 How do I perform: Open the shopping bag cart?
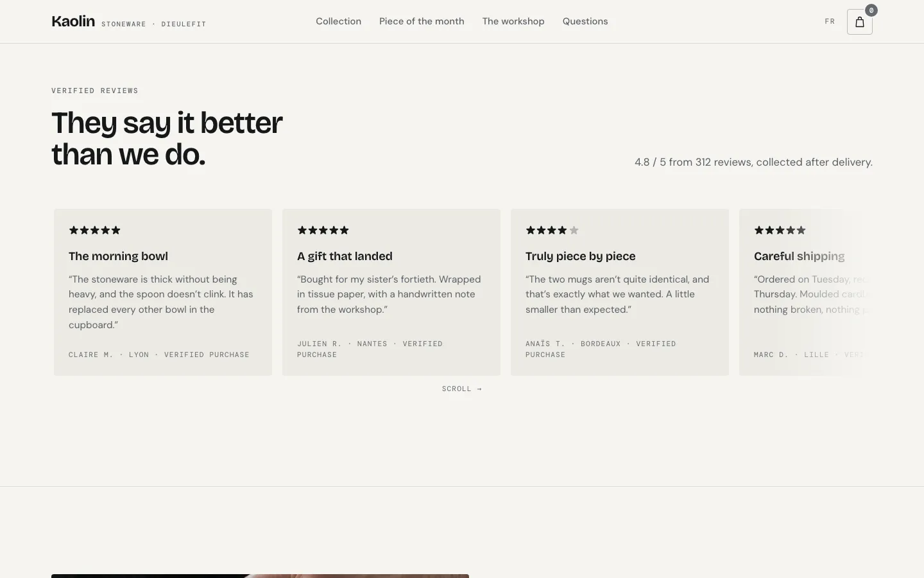coord(859,22)
